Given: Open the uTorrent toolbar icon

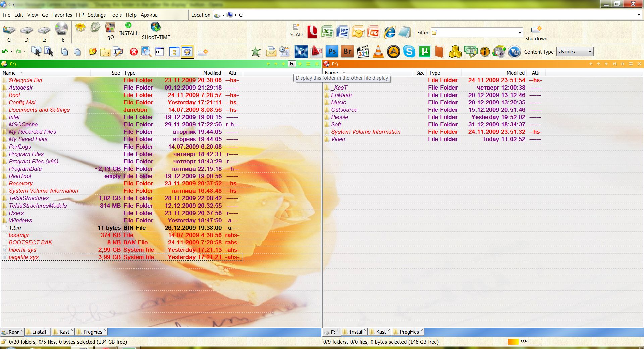Looking at the screenshot, I should point(424,52).
